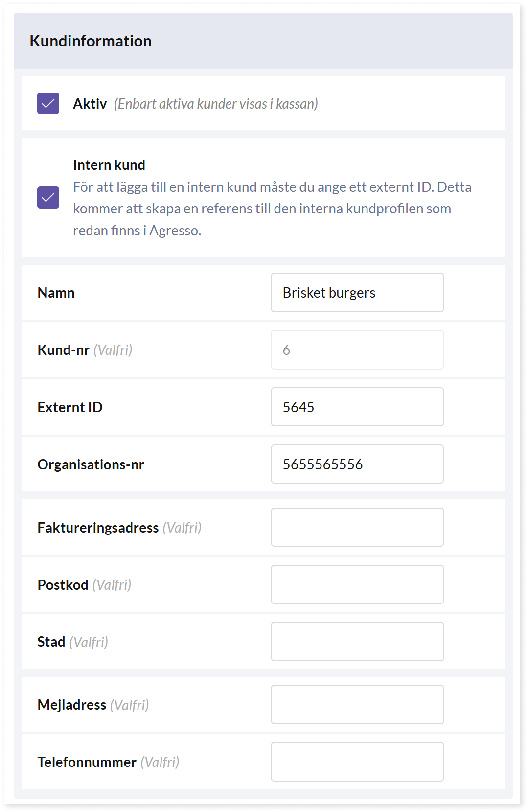This screenshot has width=528, height=812.
Task: Focus the Postkod input field
Action: (357, 584)
